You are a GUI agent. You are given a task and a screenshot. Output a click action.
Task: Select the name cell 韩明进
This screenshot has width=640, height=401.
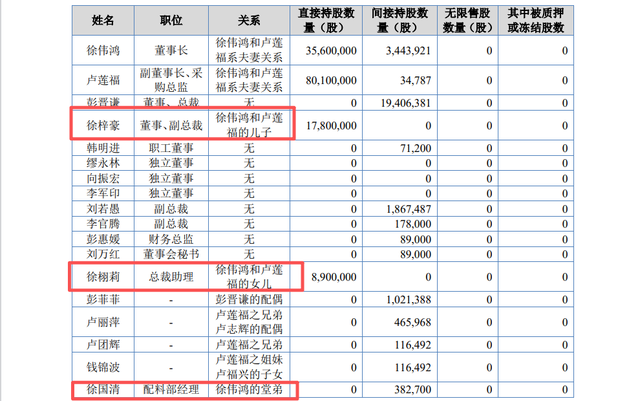coord(103,148)
